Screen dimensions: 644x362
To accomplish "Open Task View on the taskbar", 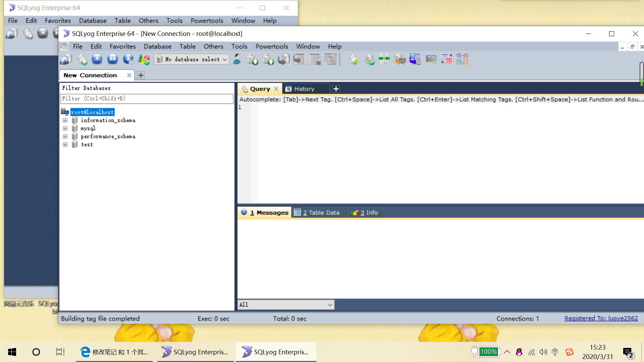I will [x=60, y=352].
